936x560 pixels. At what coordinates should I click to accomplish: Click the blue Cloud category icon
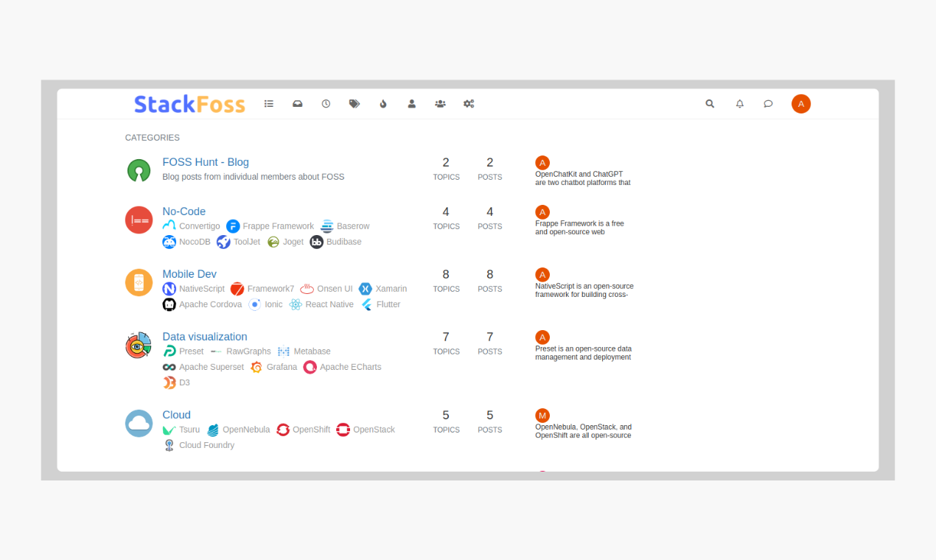[139, 423]
